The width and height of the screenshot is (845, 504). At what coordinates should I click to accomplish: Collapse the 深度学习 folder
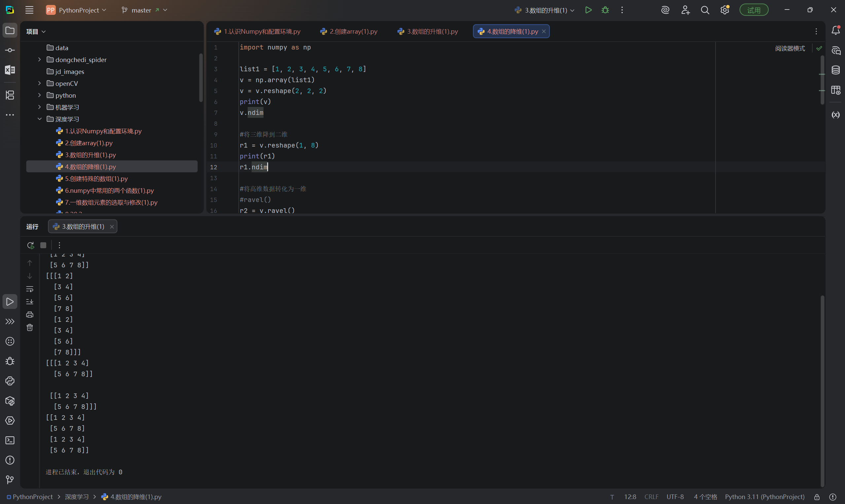39,119
